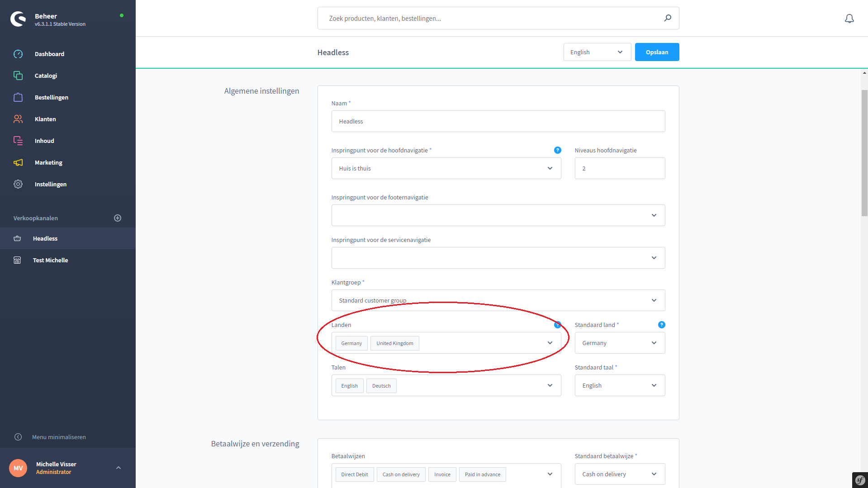The width and height of the screenshot is (868, 488).
Task: Click the Shopware logo
Action: click(x=19, y=19)
